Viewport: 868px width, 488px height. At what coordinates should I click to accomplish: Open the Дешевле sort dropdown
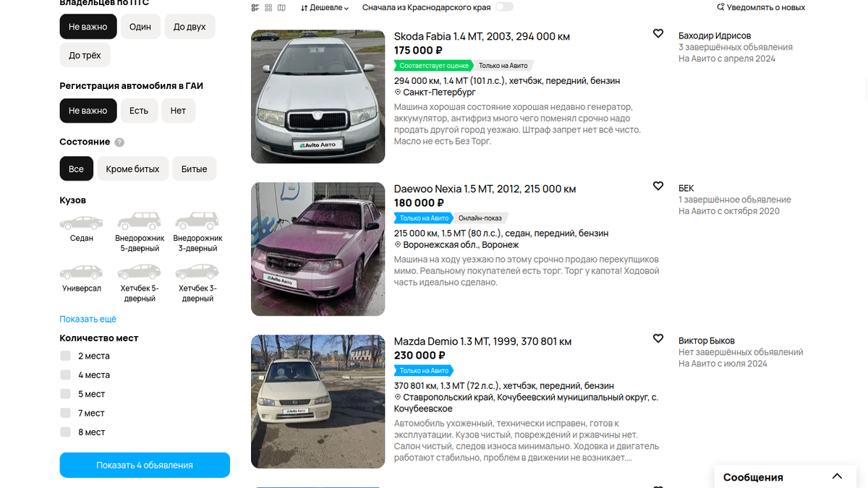pyautogui.click(x=325, y=8)
